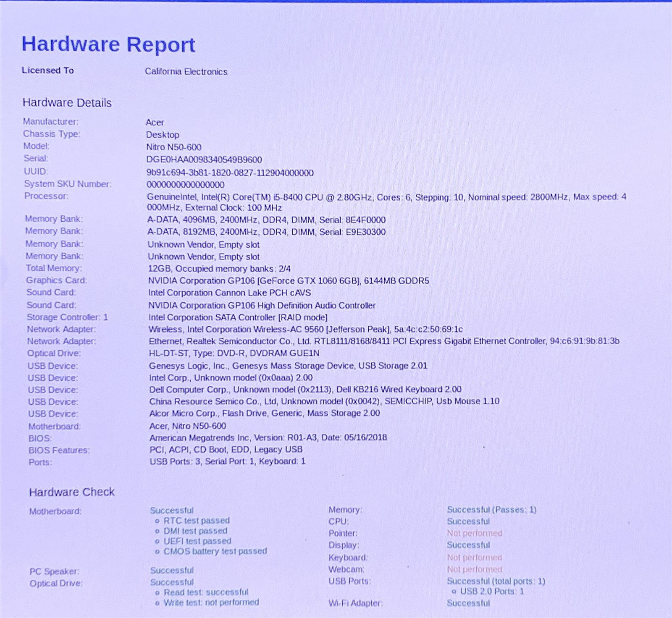The width and height of the screenshot is (672, 618).
Task: Select serial number DGE0HAA0098340549B9600
Action: tap(204, 160)
